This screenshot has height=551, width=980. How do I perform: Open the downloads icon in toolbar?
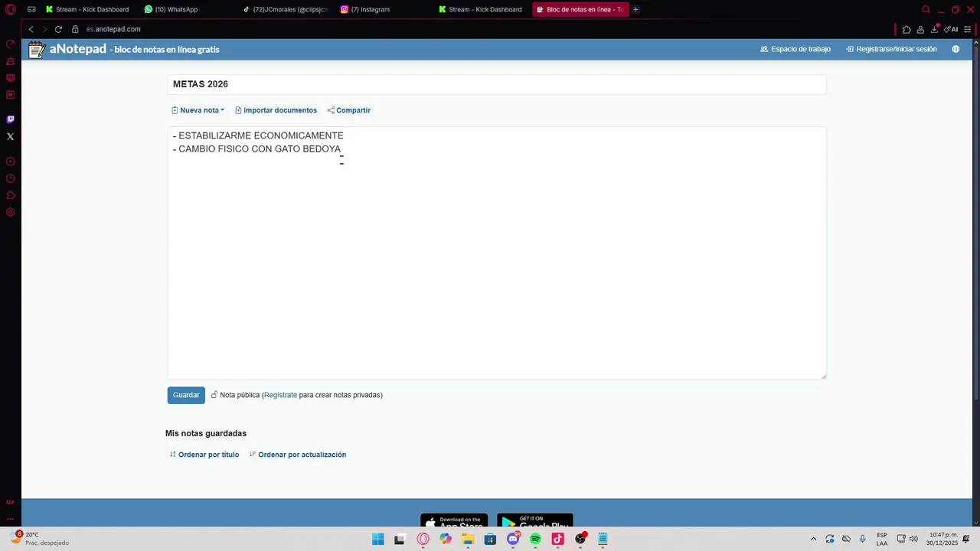934,29
